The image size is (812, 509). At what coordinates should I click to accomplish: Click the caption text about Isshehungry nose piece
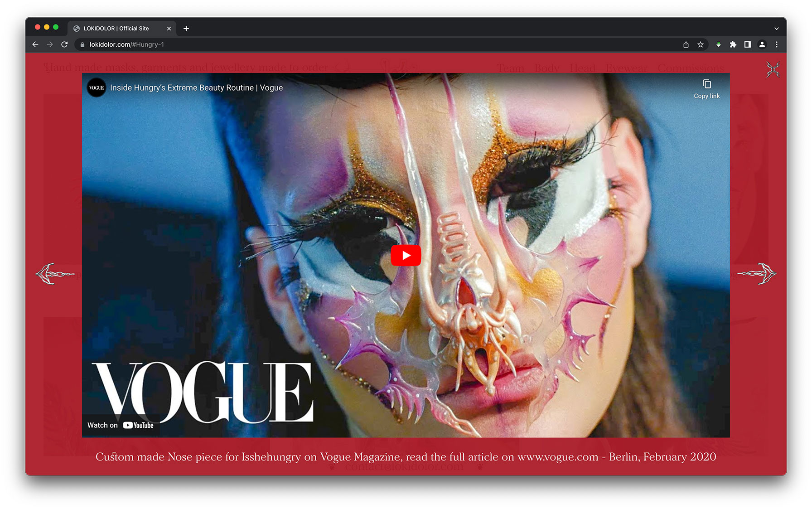click(406, 457)
